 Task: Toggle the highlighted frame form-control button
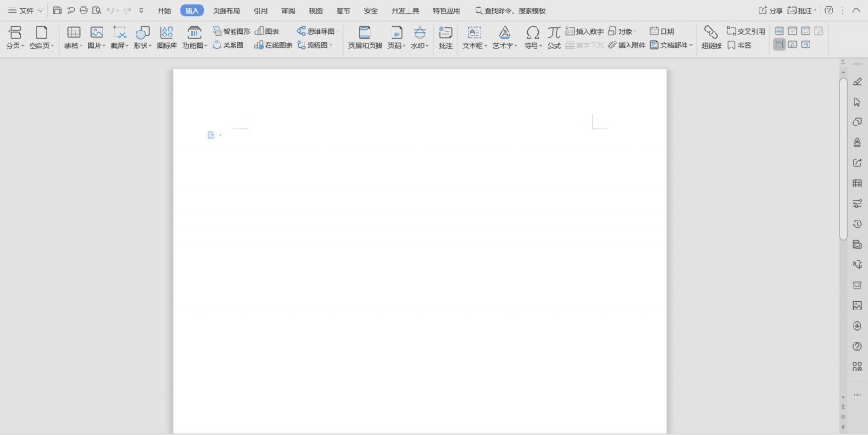[779, 44]
